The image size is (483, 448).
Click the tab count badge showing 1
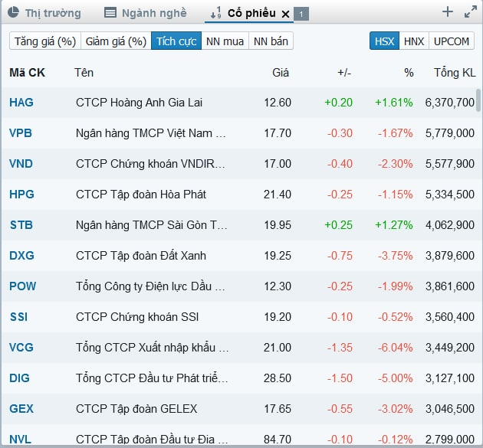point(302,14)
